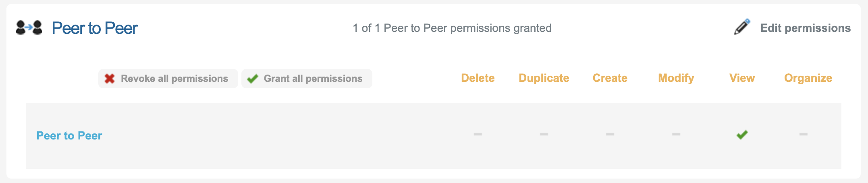Disable the granted View permission checkmark
This screenshot has height=183, width=868.
pyautogui.click(x=742, y=135)
